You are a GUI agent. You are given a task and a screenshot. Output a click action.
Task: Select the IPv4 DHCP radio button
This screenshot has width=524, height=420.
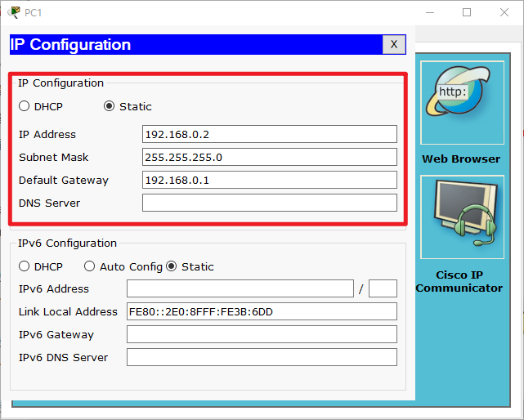pos(24,106)
